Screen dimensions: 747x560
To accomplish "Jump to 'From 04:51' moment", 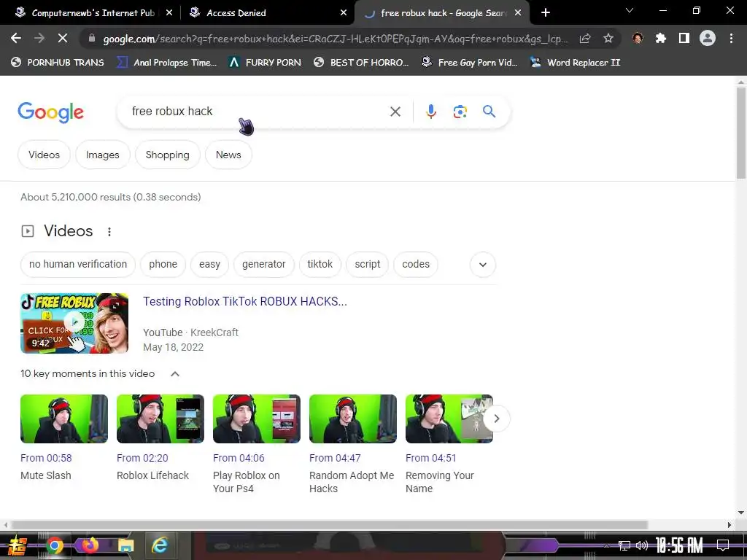I will tap(430, 458).
